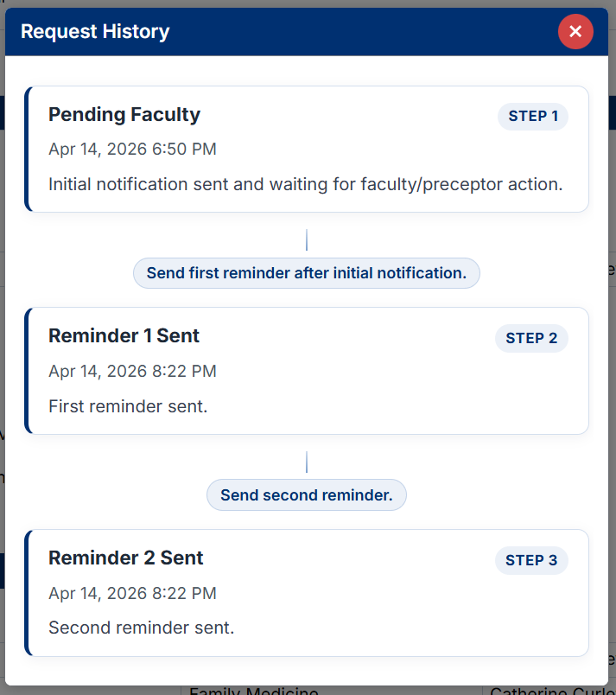Click the STEP 2 badge
The image size is (616, 695).
click(x=531, y=338)
